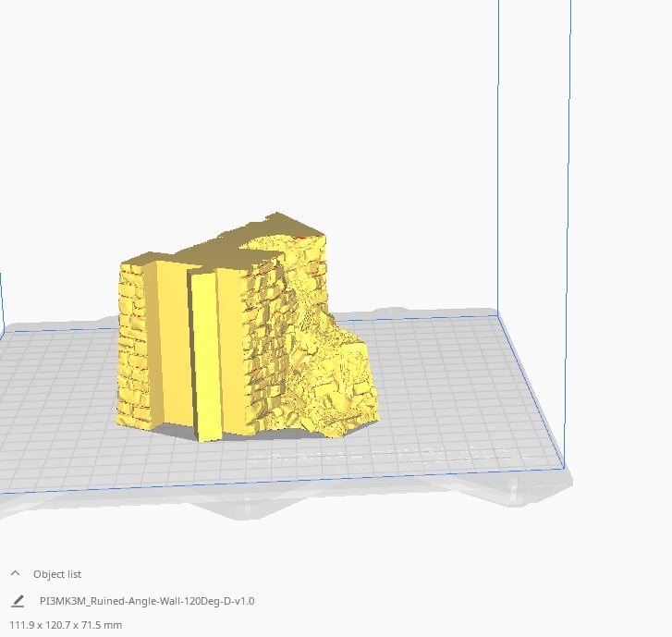The height and width of the screenshot is (637, 672).
Task: Click the pencil rename icon beside object name
Action: point(18,601)
